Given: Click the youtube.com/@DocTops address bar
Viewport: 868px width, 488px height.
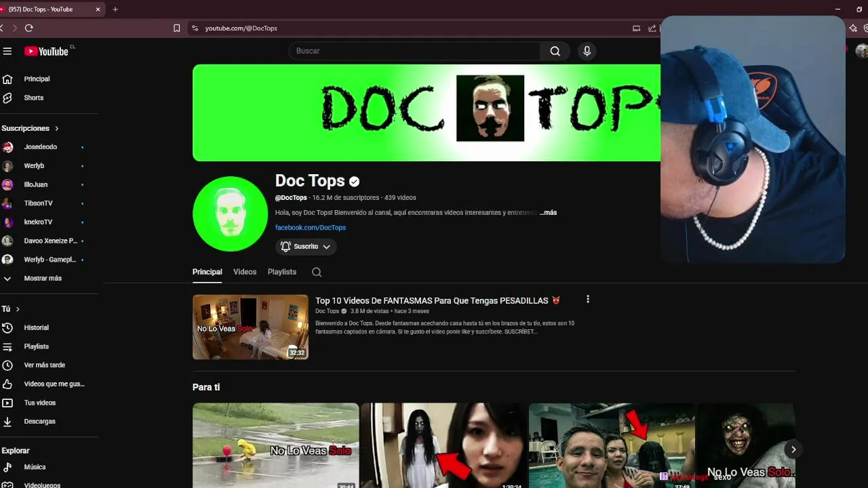Looking at the screenshot, I should 241,28.
